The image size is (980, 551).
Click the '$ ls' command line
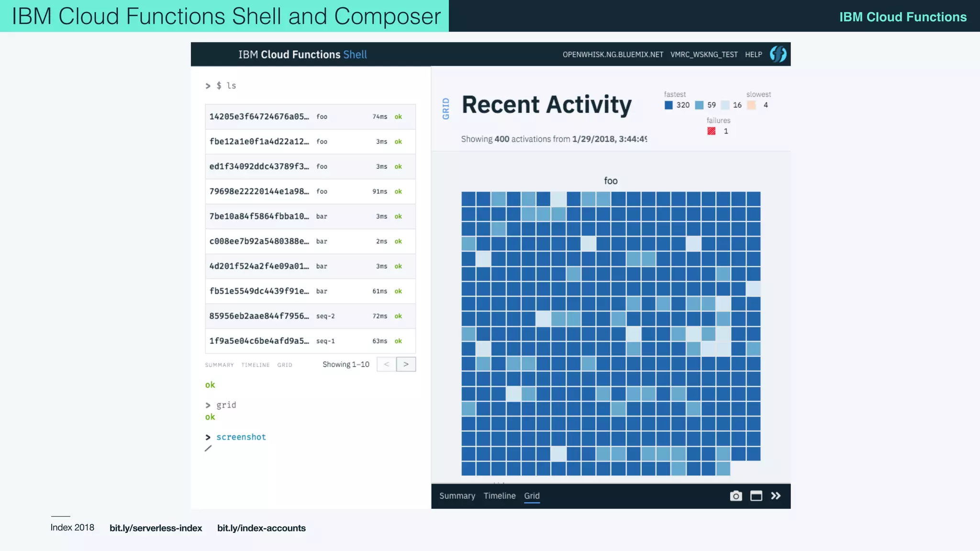226,86
